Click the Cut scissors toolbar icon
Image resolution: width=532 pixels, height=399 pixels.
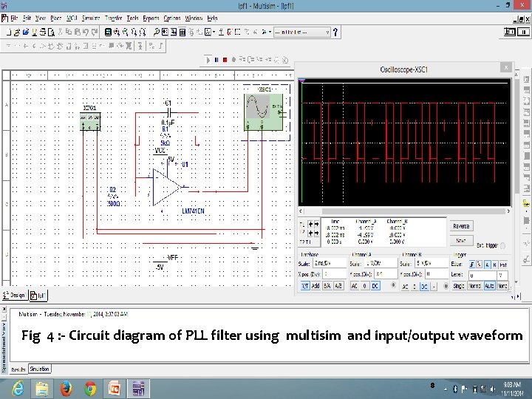(61, 33)
